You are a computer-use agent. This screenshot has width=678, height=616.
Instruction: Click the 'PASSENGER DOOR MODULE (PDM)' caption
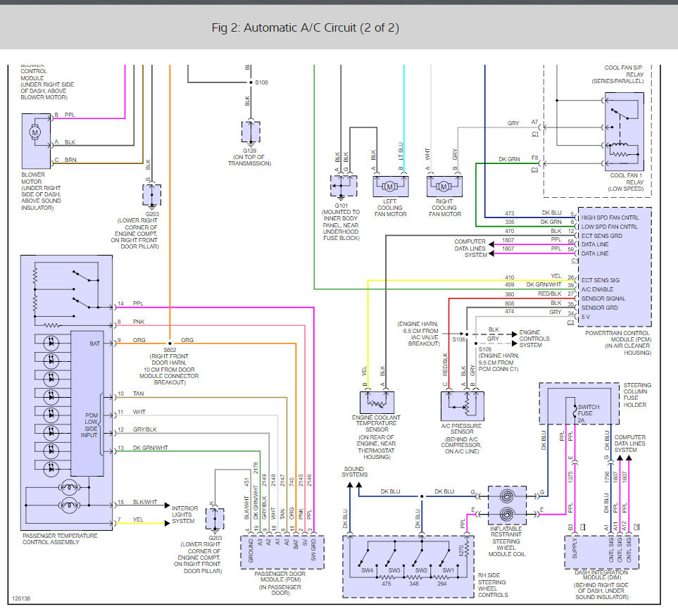tap(280, 577)
